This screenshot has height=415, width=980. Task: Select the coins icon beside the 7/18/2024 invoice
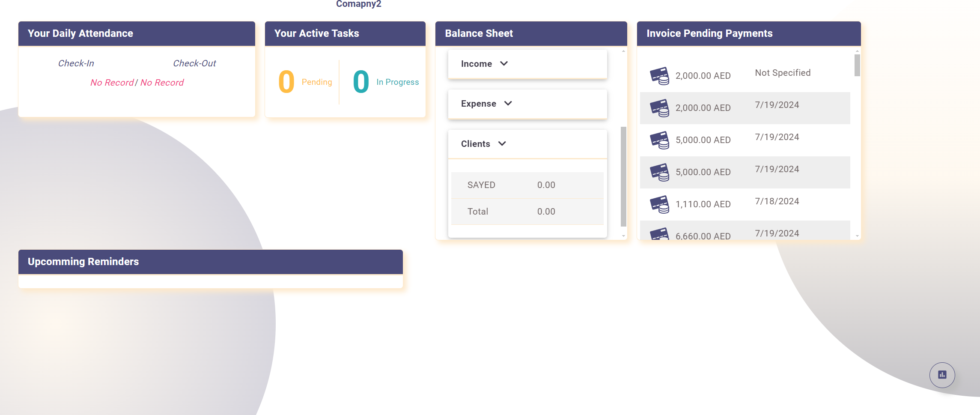point(660,204)
